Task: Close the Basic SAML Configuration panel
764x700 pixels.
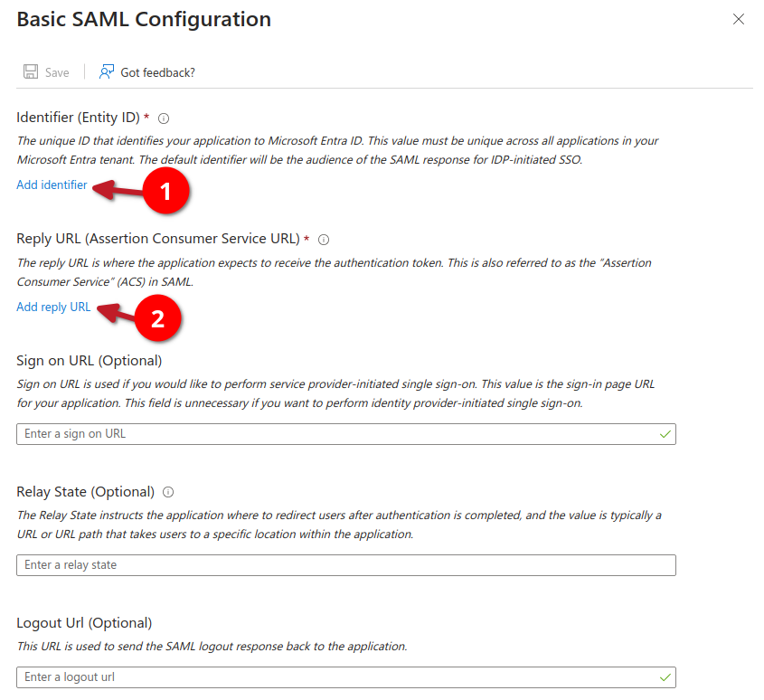Action: point(739,19)
